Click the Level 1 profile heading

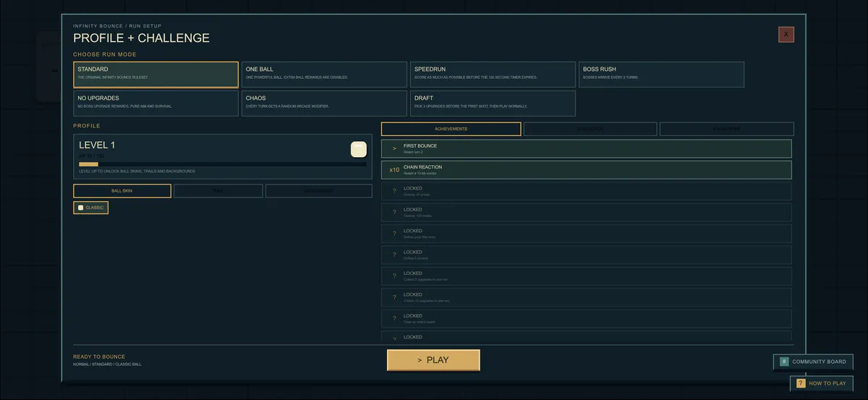click(x=97, y=145)
